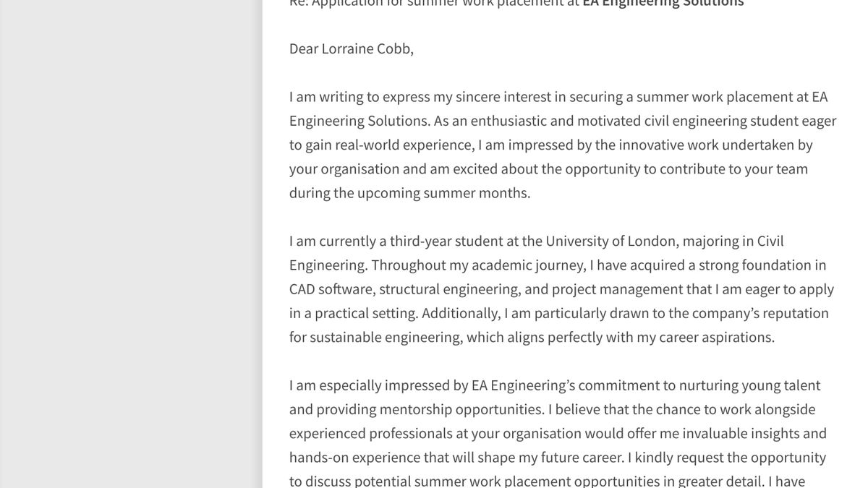Image resolution: width=868 pixels, height=488 pixels.
Task: Click on "structural engineering" in second paragraph
Action: 449,289
